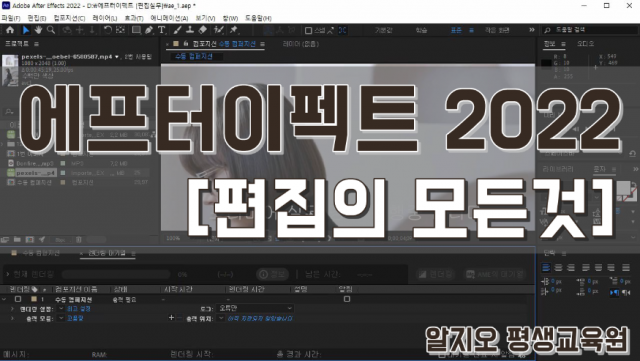Screen dimensions: 640x361
Task: Open the 출력 모듈 template dropdown arrow
Action: [61, 318]
